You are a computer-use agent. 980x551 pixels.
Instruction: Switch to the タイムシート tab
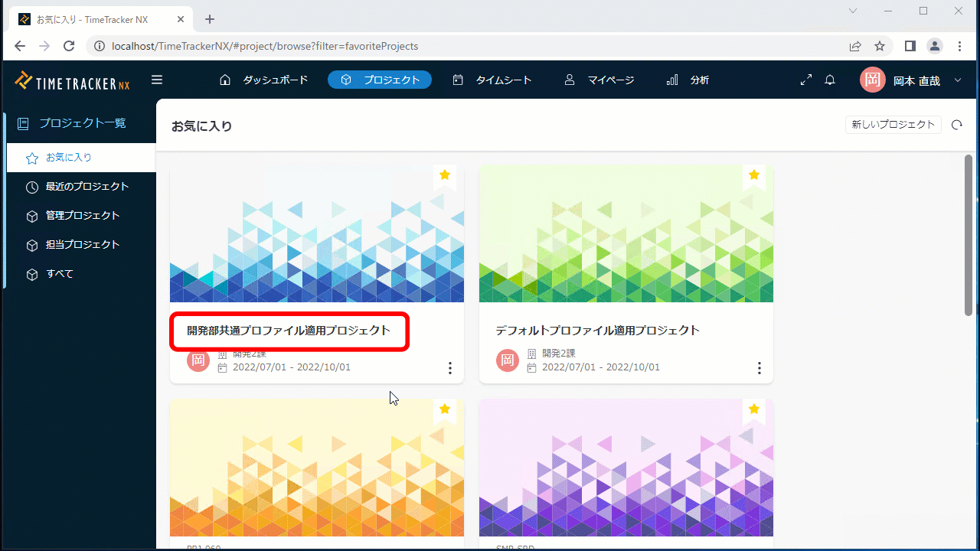pos(492,80)
